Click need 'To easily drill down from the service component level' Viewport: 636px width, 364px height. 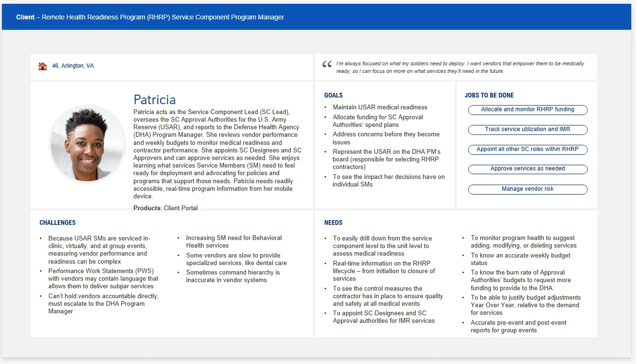(382, 246)
